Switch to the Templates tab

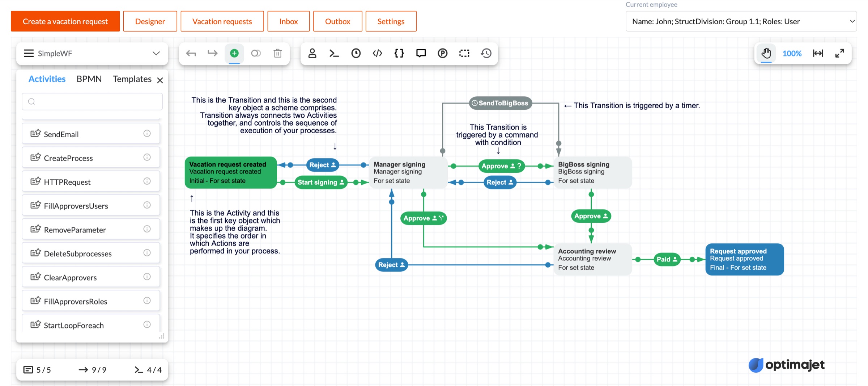click(x=132, y=79)
